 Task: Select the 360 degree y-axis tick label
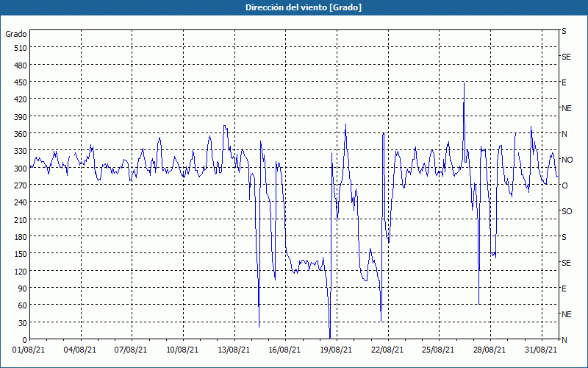[19, 134]
